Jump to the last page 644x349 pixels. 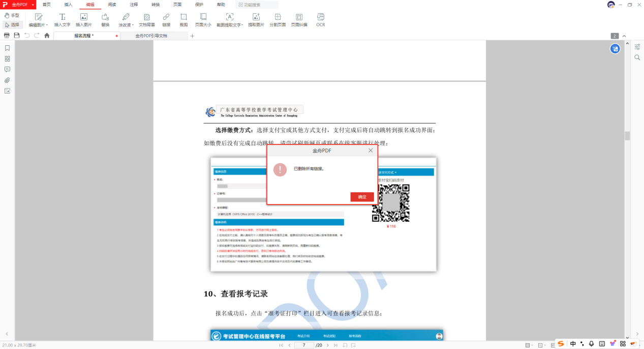click(335, 345)
